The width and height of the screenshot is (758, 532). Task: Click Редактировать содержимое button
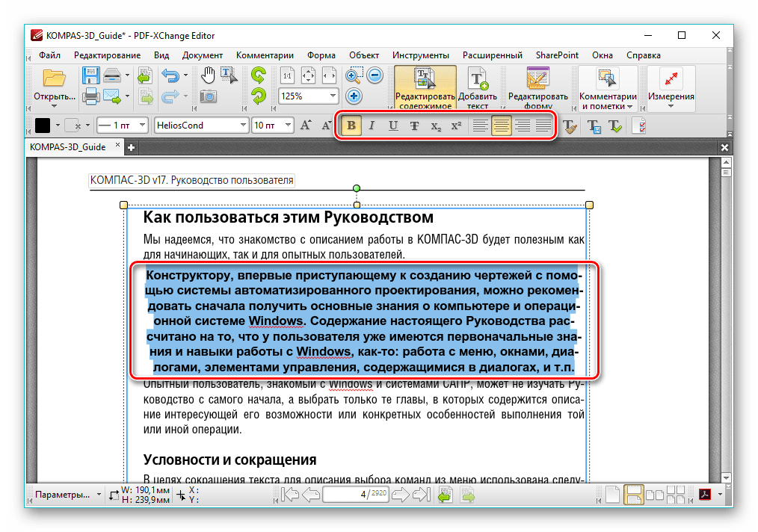click(425, 88)
